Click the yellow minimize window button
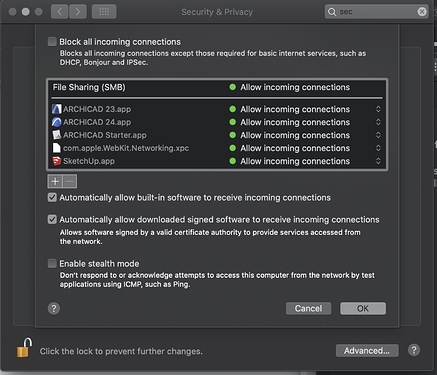Screen dimensions: 437x375 [26, 12]
